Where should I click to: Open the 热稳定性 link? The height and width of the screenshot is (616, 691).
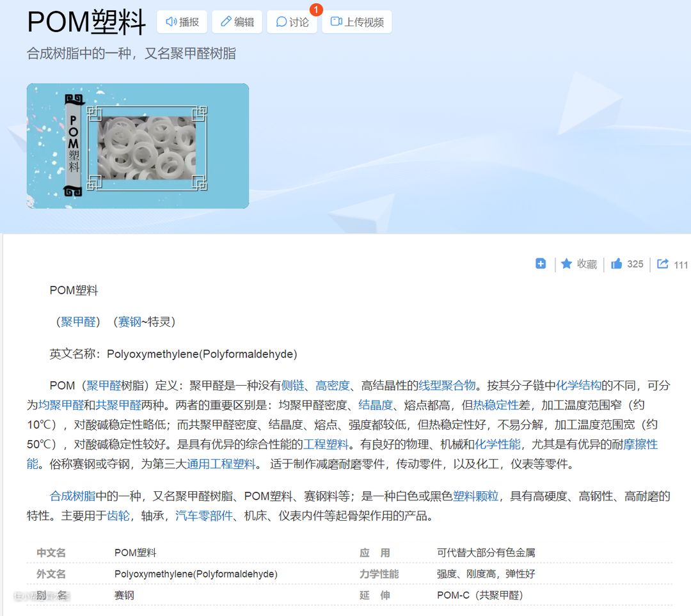495,405
